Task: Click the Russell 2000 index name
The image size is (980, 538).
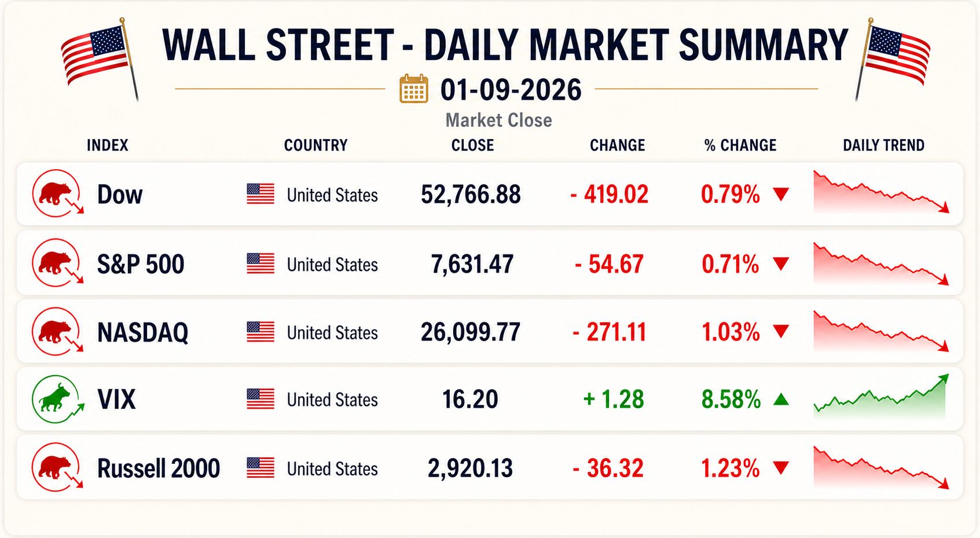Action: point(159,468)
